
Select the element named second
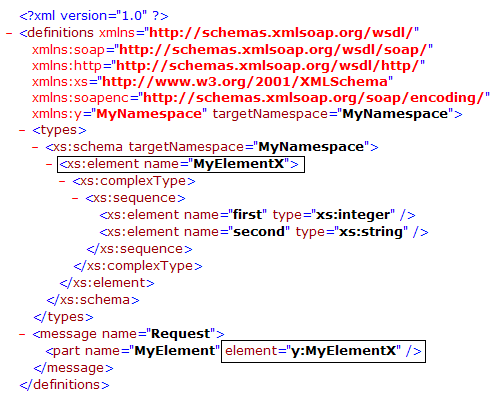[264, 232]
